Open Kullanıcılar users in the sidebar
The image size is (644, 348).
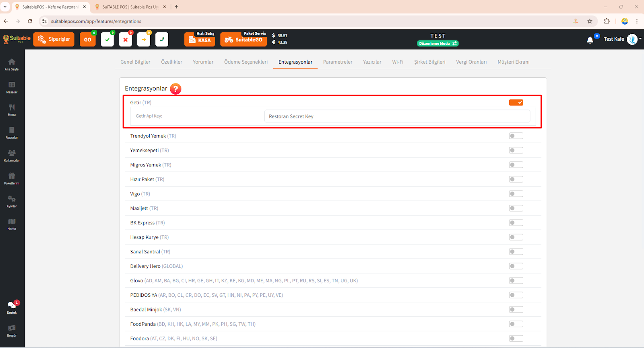click(x=12, y=156)
